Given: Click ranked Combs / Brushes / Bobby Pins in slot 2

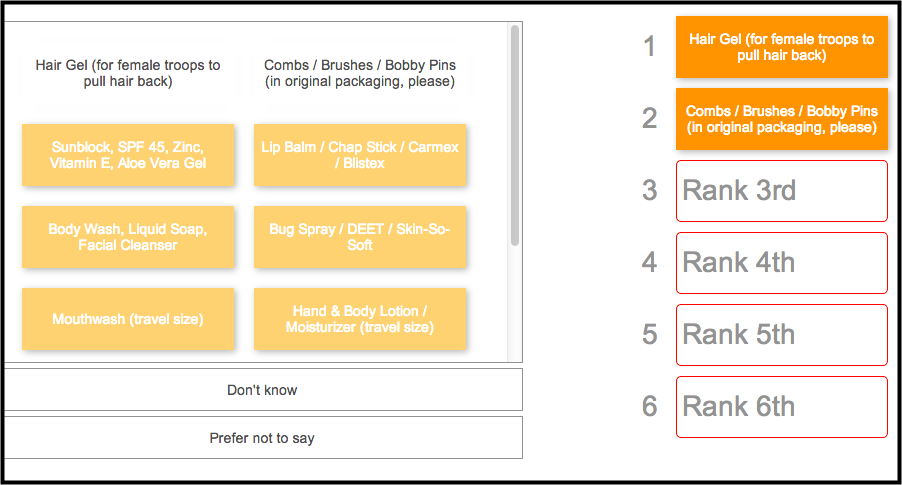Looking at the screenshot, I should [x=782, y=119].
